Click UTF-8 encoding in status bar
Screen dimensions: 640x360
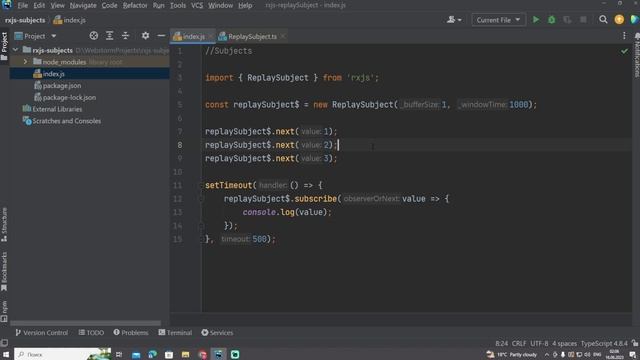coord(539,343)
